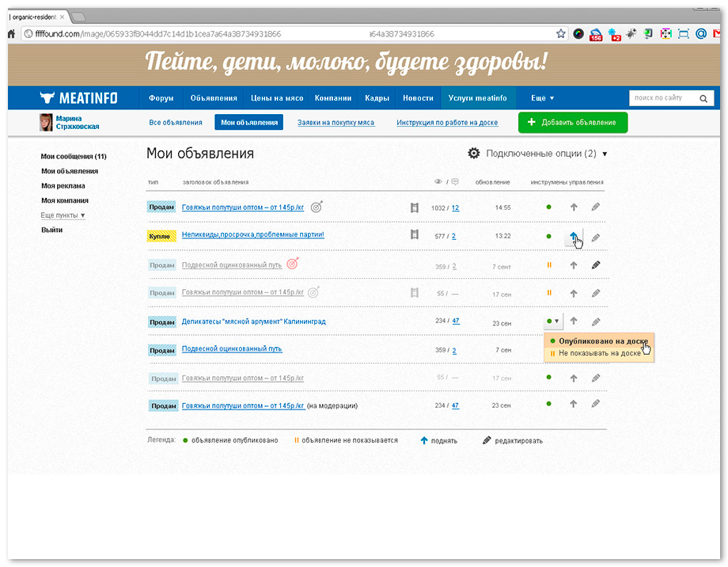The image size is (728, 567).
Task: Open the bug extension icon in the browser toolbar
Action: click(x=631, y=33)
